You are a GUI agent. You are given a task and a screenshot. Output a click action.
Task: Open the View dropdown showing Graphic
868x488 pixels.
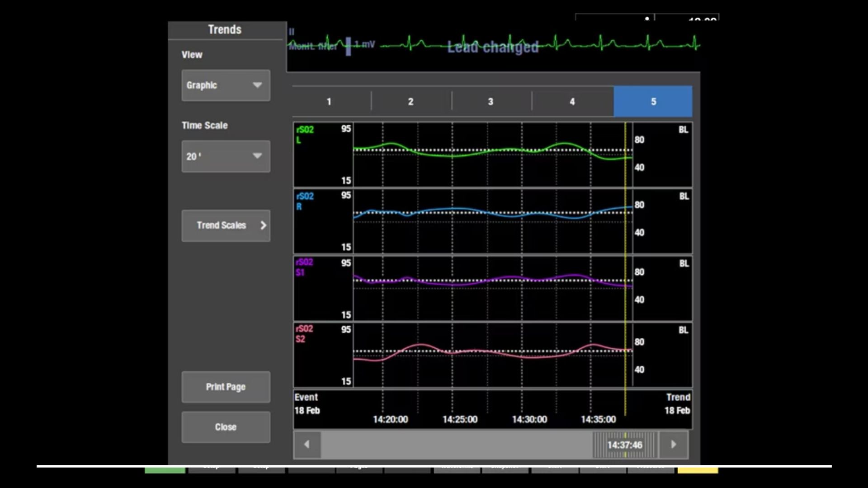226,85
